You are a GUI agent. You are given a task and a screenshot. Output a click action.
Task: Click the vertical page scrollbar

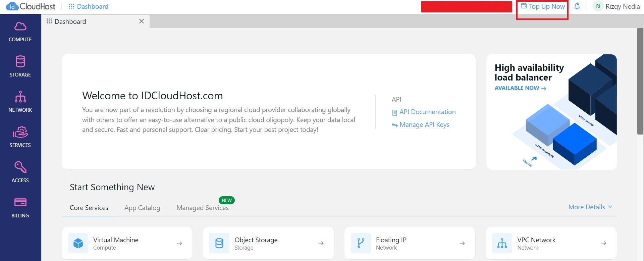640,81
